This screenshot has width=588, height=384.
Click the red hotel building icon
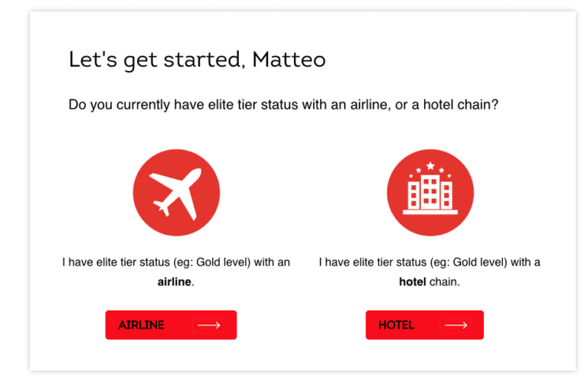click(x=430, y=192)
